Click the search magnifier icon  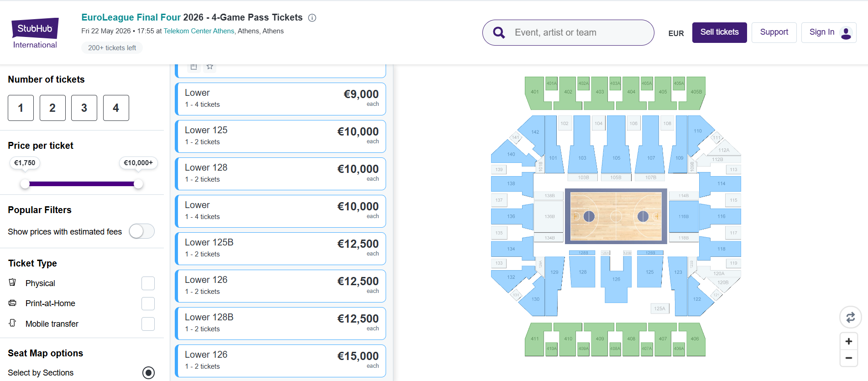pyautogui.click(x=499, y=32)
